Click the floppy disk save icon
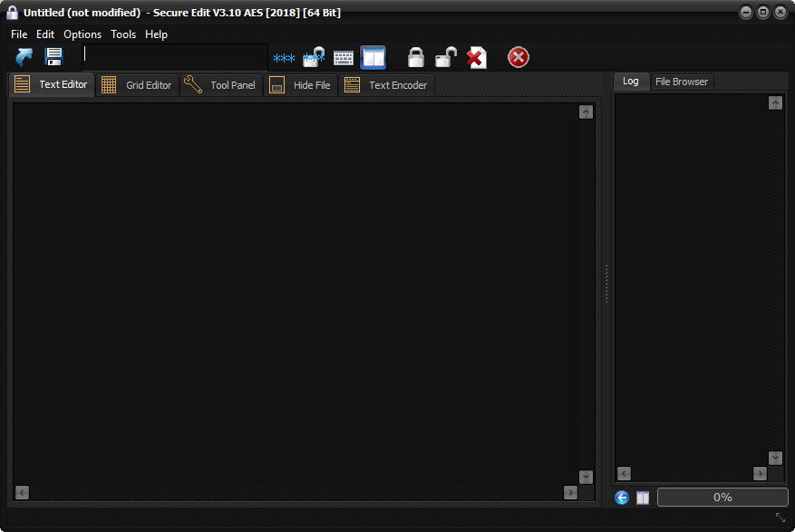Viewport: 795px width, 532px height. 53,57
